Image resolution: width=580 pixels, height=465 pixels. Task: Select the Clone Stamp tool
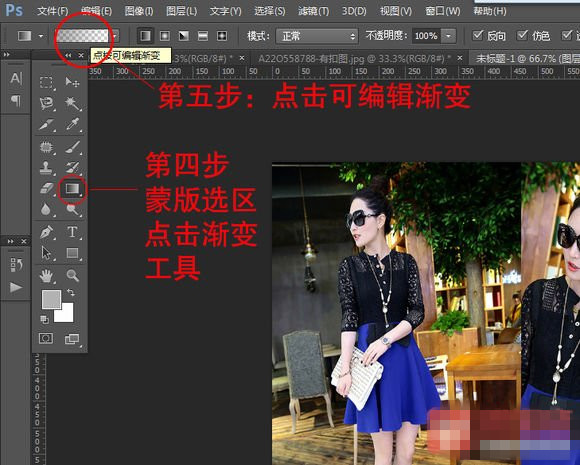pyautogui.click(x=46, y=168)
